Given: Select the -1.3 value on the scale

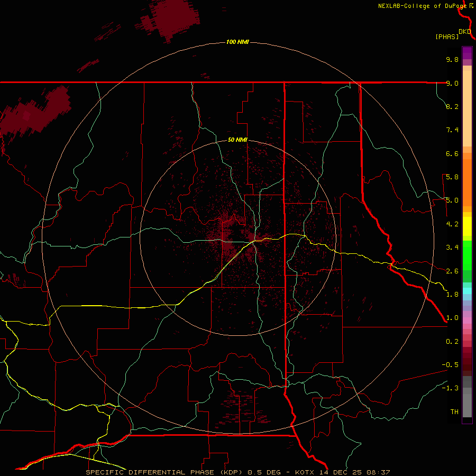Looking at the screenshot, I should click(450, 388).
